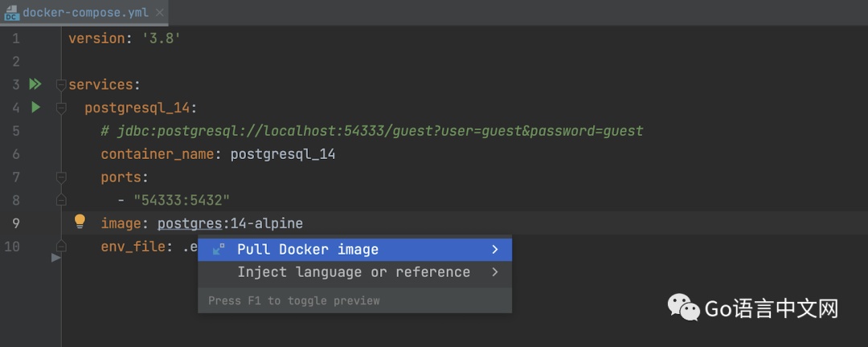Click the DC file icon in the tab
Image resolution: width=868 pixels, height=347 pixels.
(x=11, y=13)
